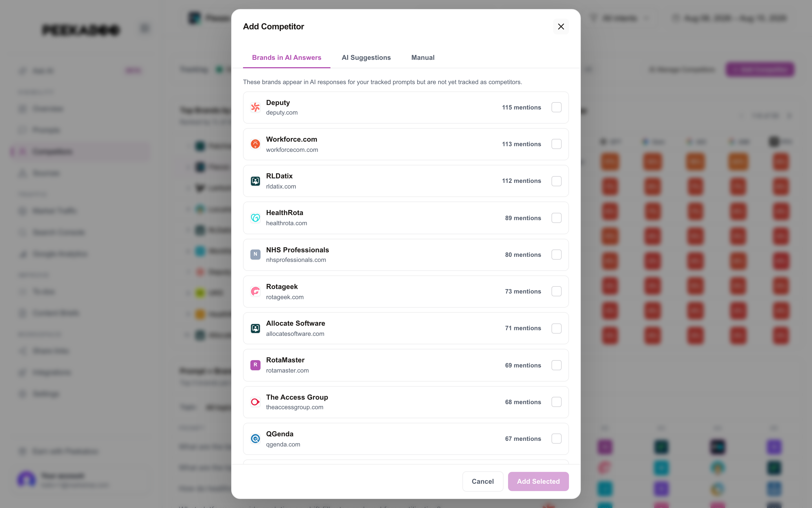This screenshot has width=812, height=508.
Task: Tick the NHS Professionals checkbox
Action: [556, 254]
